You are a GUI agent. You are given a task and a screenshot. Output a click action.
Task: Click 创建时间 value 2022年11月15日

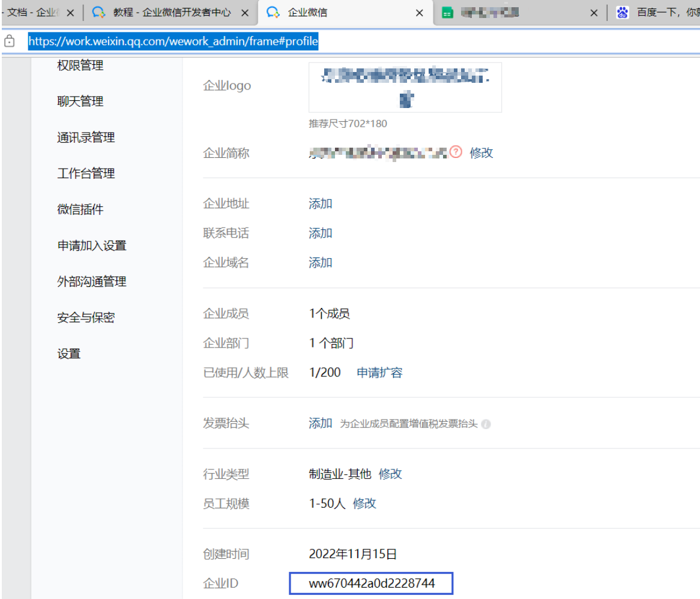pos(352,554)
